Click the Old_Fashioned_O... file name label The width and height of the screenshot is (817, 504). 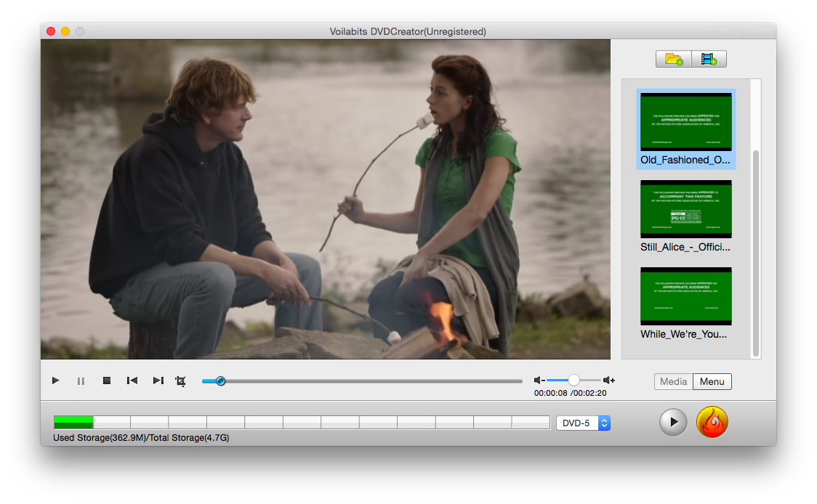tap(685, 160)
